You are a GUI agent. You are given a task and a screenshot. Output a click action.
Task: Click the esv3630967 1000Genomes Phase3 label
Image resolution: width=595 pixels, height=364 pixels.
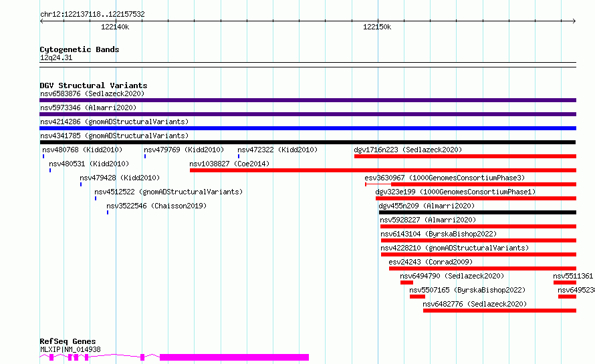[445, 178]
